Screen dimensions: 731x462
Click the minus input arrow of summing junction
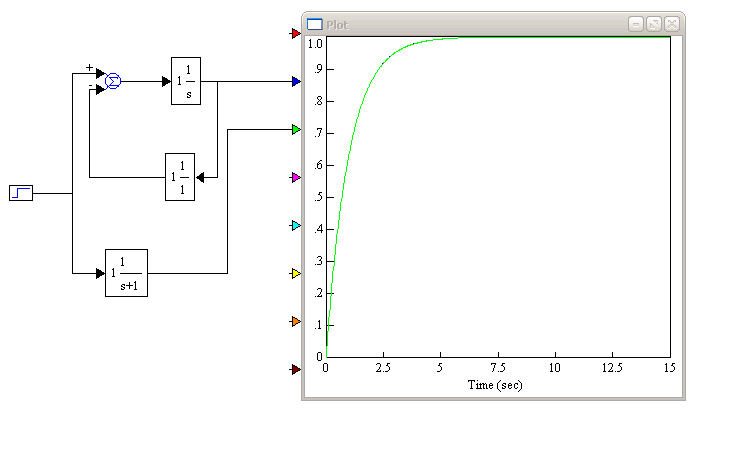pos(100,90)
